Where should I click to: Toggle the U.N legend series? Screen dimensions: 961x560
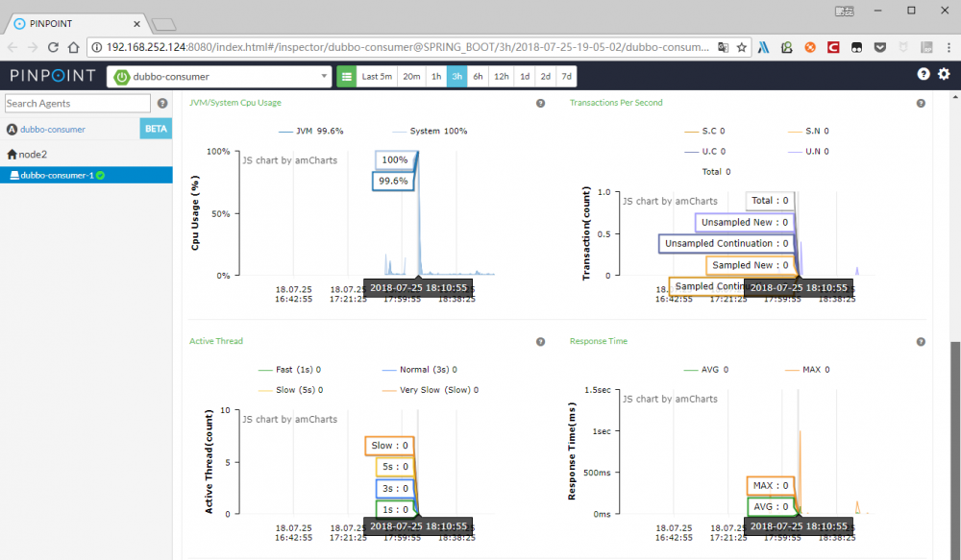coord(808,152)
